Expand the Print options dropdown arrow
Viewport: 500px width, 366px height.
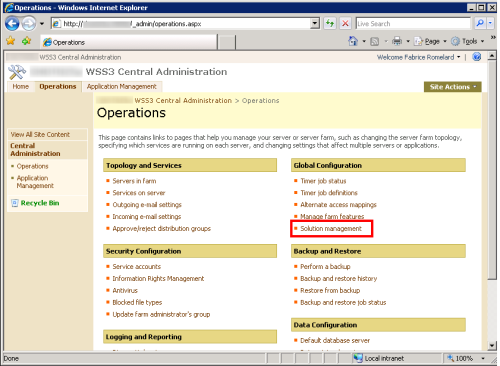408,41
